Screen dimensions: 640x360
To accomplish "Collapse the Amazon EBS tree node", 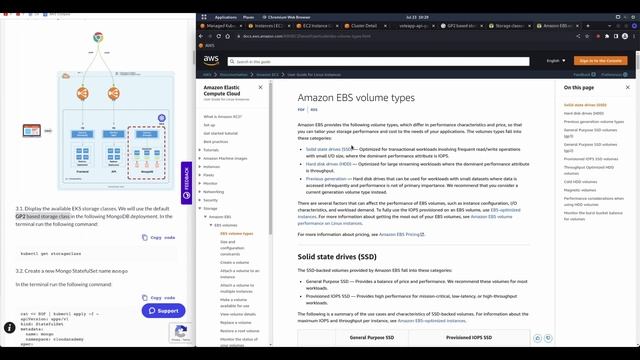I will [205, 217].
